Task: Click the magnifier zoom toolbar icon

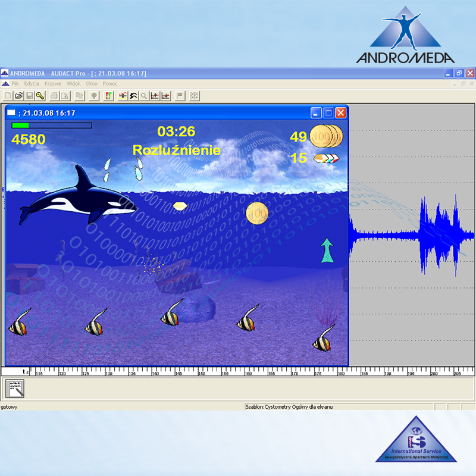Action: (x=144, y=95)
